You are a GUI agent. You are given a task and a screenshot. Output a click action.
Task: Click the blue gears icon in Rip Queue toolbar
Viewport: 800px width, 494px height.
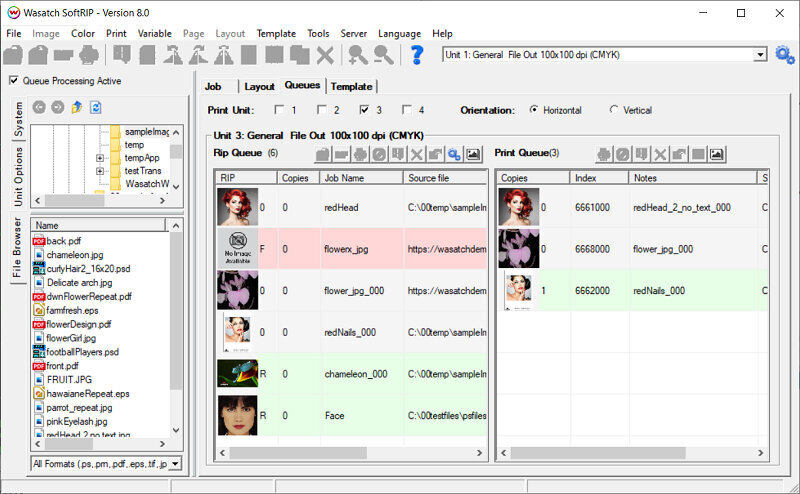[454, 154]
